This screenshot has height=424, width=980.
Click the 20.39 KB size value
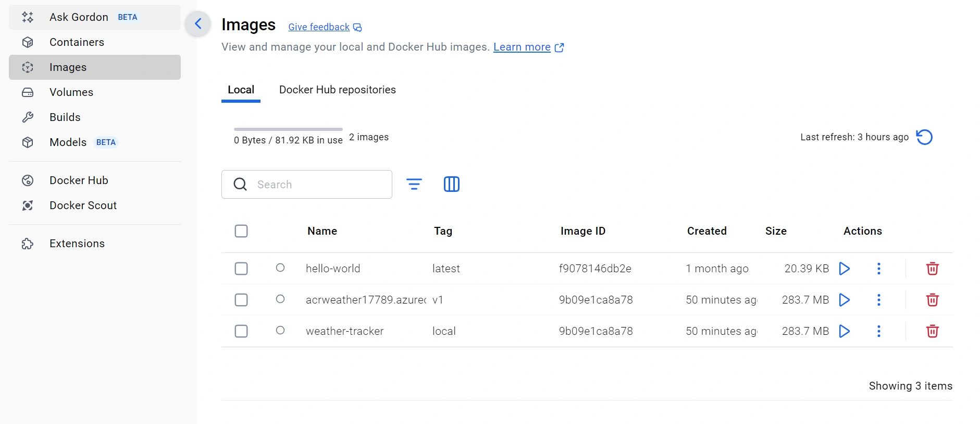807,269
